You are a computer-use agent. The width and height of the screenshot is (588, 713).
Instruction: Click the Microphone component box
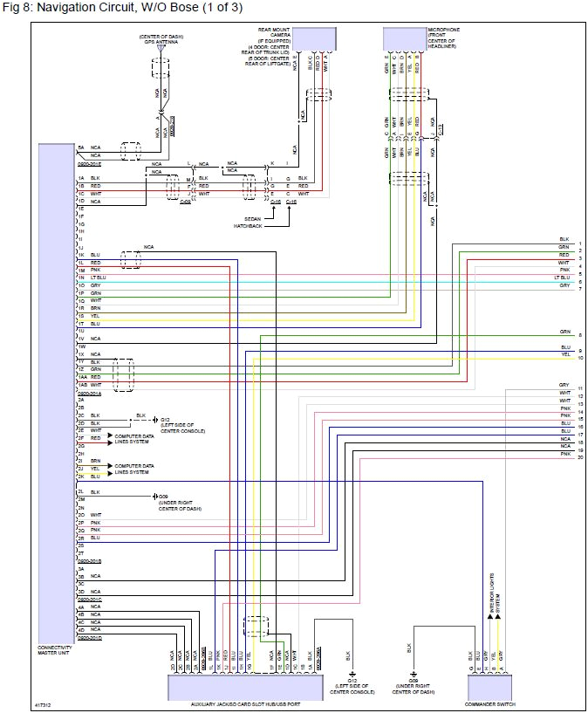pyautogui.click(x=405, y=39)
